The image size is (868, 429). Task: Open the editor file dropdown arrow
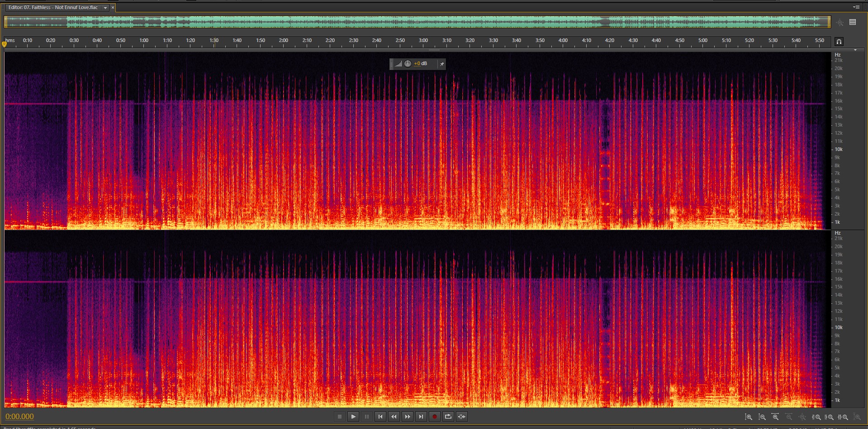pos(105,8)
